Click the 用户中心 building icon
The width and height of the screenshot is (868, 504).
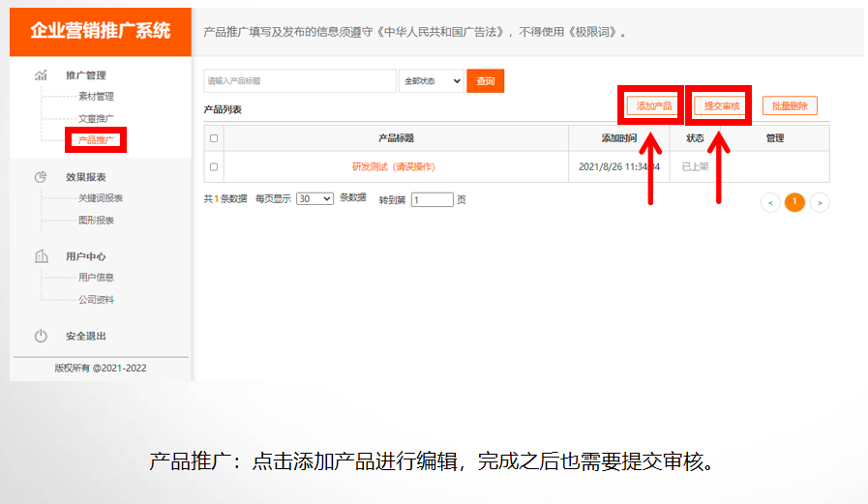[41, 256]
